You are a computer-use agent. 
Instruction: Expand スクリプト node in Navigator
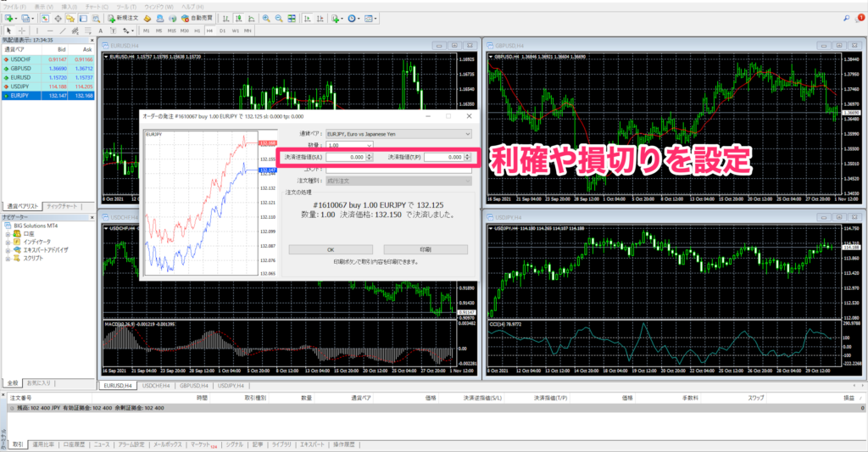pyautogui.click(x=8, y=258)
